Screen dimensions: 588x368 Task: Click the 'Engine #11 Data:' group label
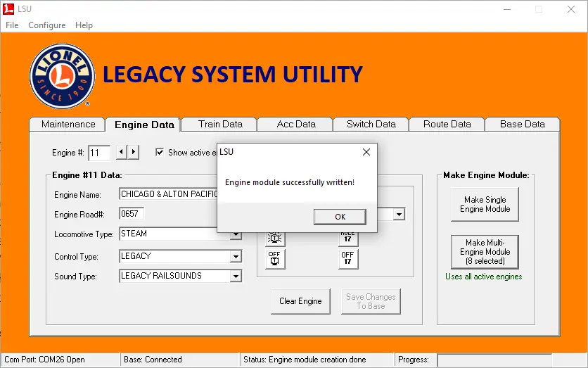87,175
